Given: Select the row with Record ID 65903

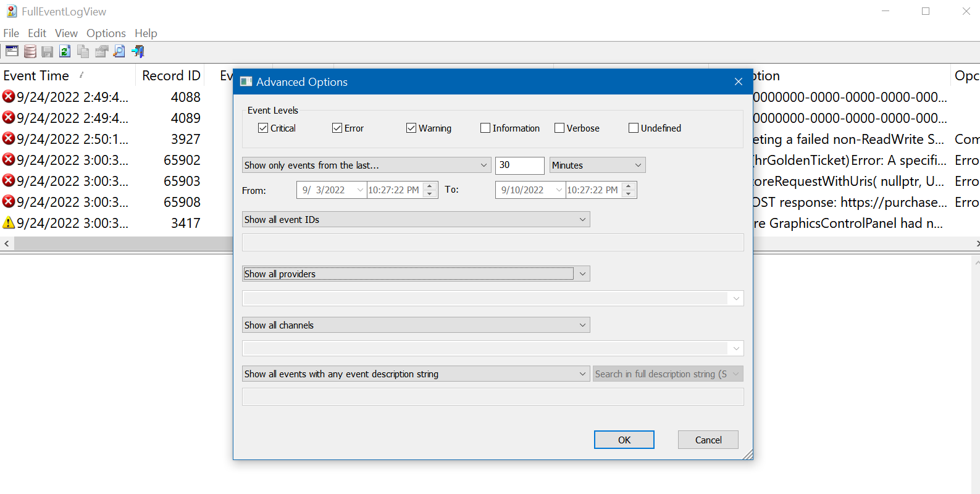Looking at the screenshot, I should (x=117, y=180).
